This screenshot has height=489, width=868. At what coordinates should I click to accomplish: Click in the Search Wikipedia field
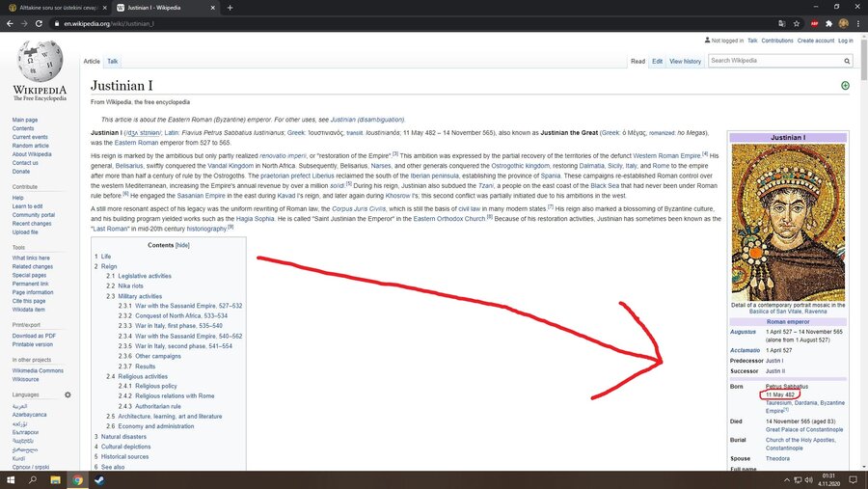774,61
